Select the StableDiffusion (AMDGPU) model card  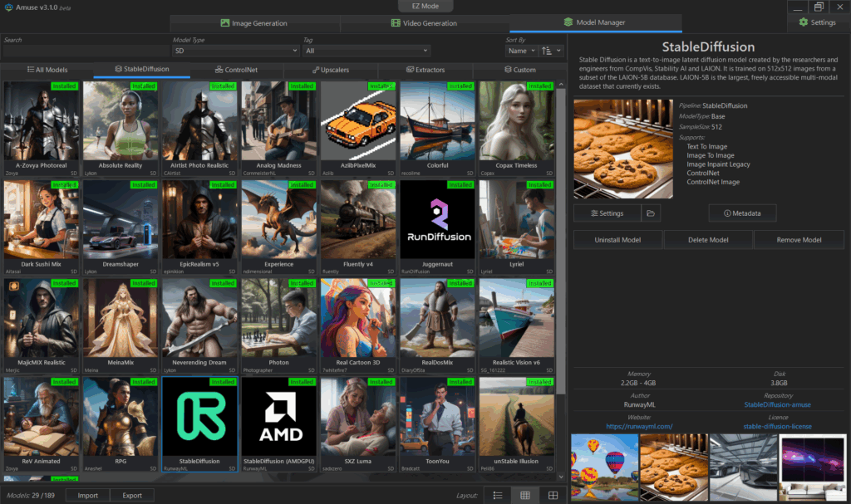(x=279, y=425)
